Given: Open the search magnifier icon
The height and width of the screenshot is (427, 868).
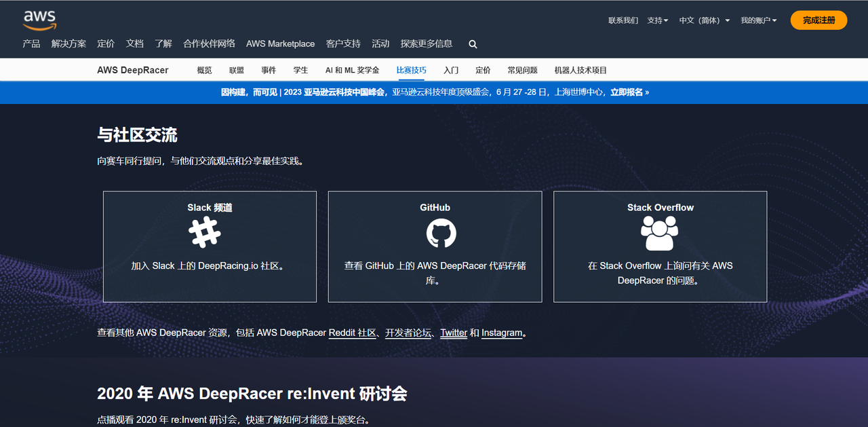Looking at the screenshot, I should [473, 44].
